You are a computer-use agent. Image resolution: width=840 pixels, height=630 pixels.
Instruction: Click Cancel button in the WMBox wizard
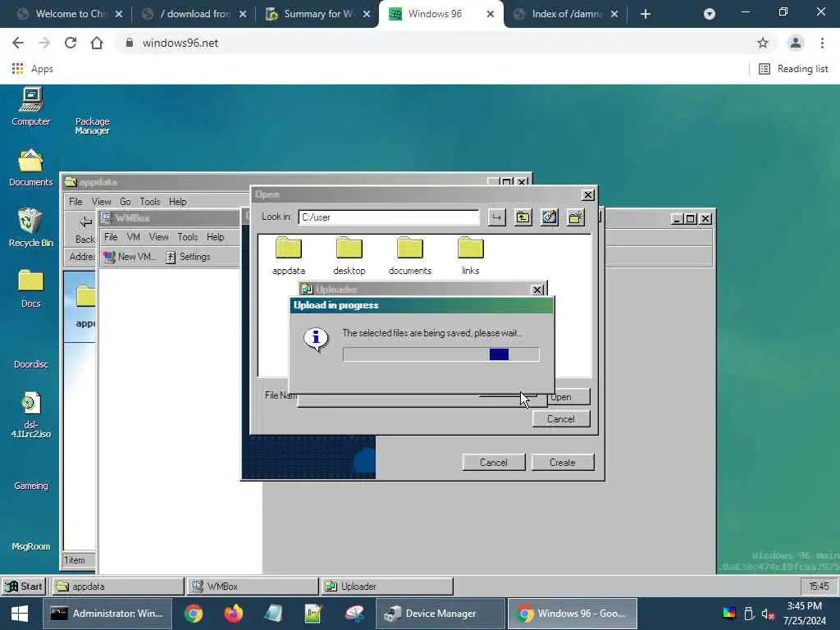click(x=493, y=463)
